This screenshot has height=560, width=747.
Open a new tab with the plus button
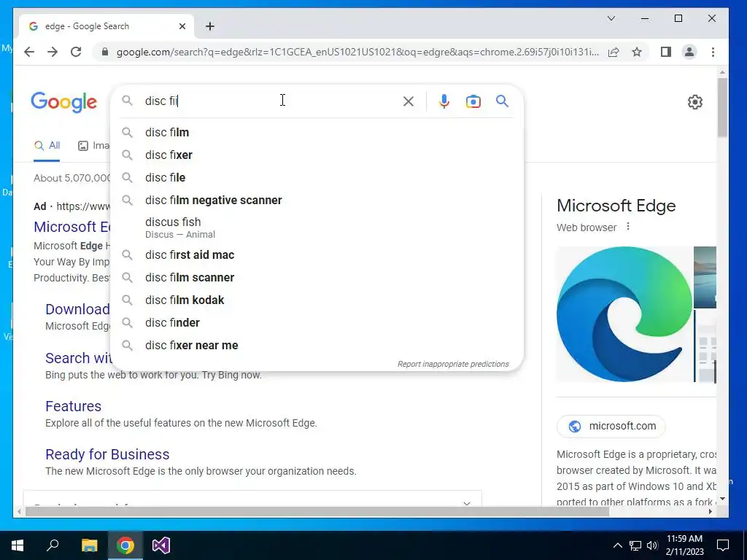tap(210, 26)
